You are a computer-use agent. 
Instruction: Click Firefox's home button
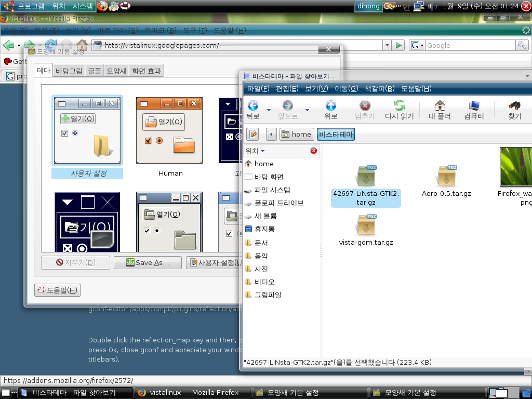tap(82, 45)
